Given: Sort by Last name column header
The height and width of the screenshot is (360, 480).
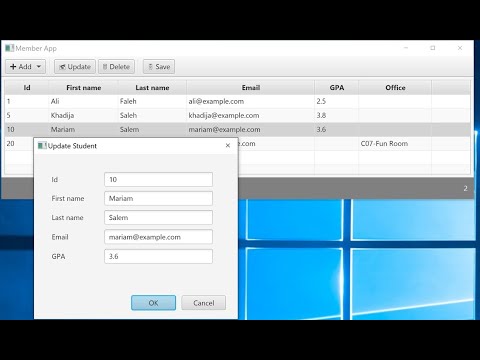Looking at the screenshot, I should coord(152,88).
